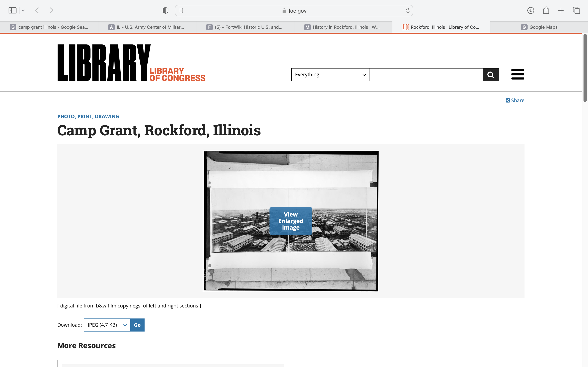
Task: Open the JPEG download format dropdown
Action: pyautogui.click(x=107, y=325)
